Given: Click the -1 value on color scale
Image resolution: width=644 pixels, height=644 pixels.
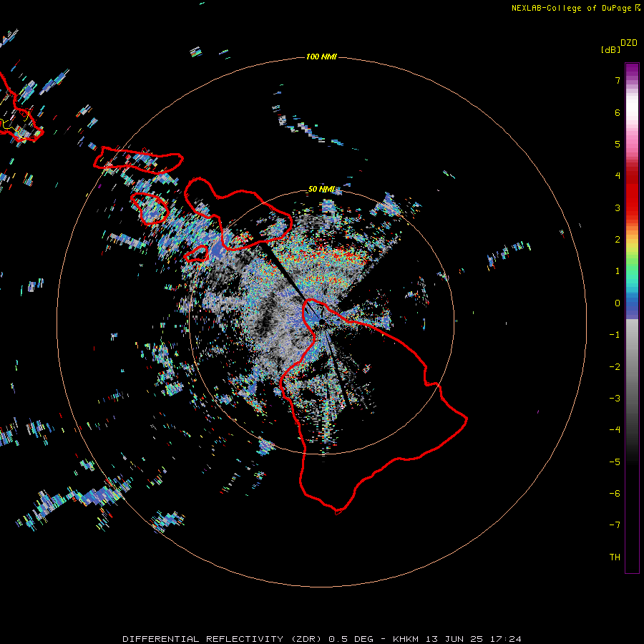Looking at the screenshot, I should [615, 335].
